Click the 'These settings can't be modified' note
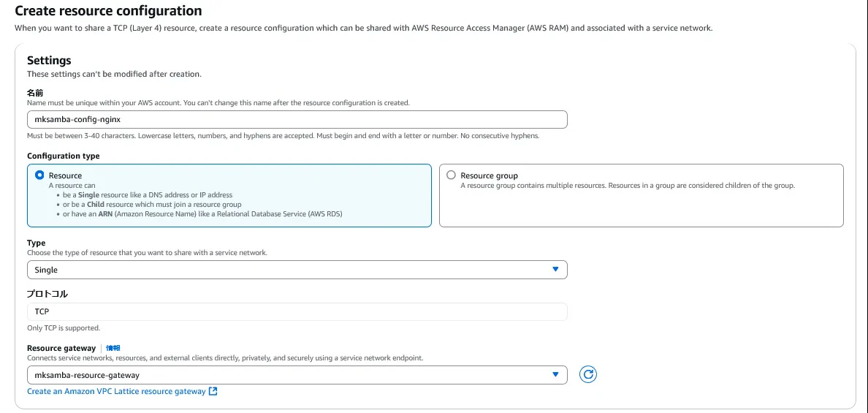The height and width of the screenshot is (413, 868). pos(115,74)
